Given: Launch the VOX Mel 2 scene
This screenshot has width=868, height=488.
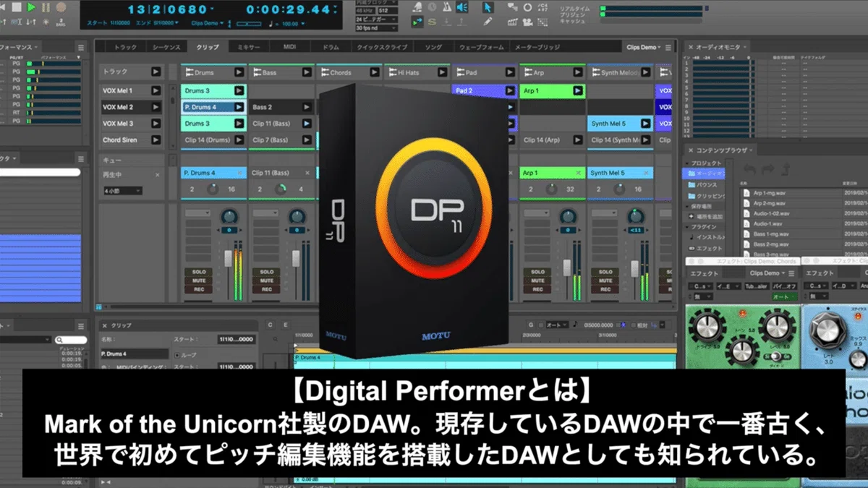Looking at the screenshot, I should [x=156, y=107].
